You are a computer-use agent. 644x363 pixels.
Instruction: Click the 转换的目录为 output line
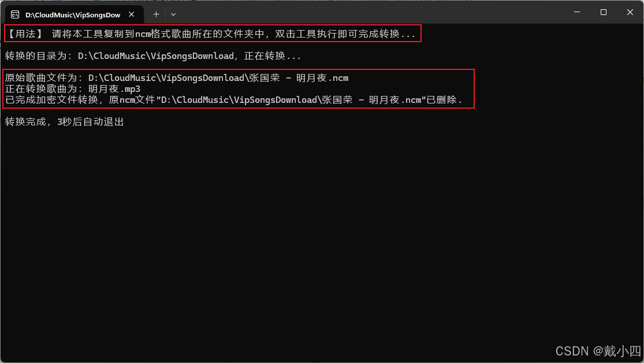[153, 56]
